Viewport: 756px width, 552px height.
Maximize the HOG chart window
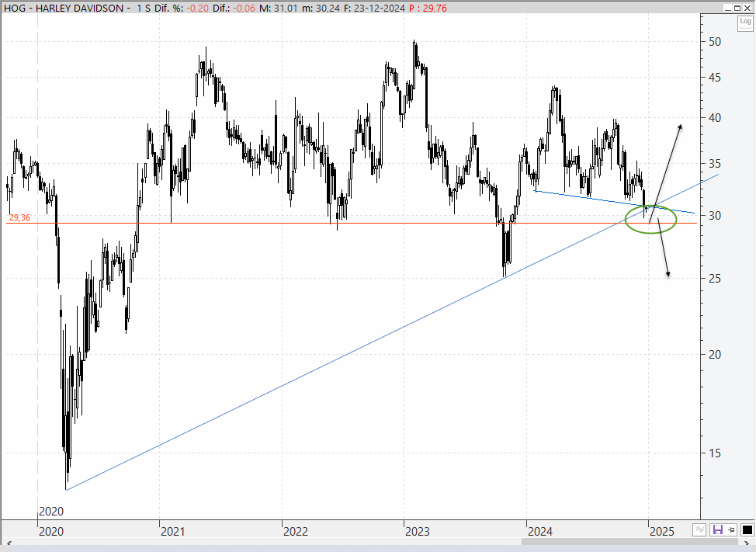(x=737, y=8)
